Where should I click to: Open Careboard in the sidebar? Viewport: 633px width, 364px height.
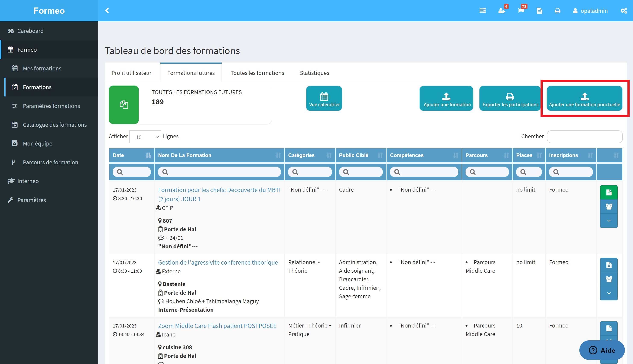coord(49,31)
